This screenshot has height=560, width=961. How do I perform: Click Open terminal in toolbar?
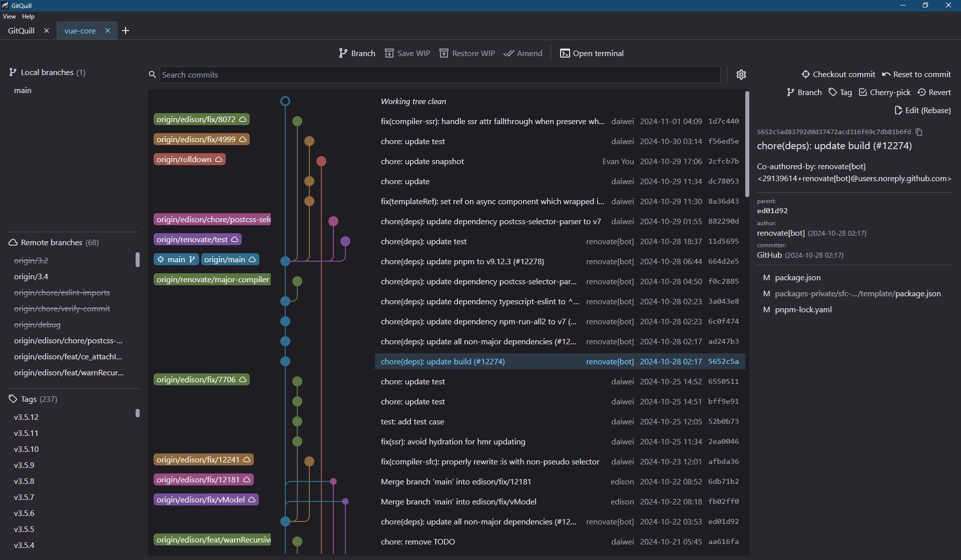pyautogui.click(x=592, y=53)
